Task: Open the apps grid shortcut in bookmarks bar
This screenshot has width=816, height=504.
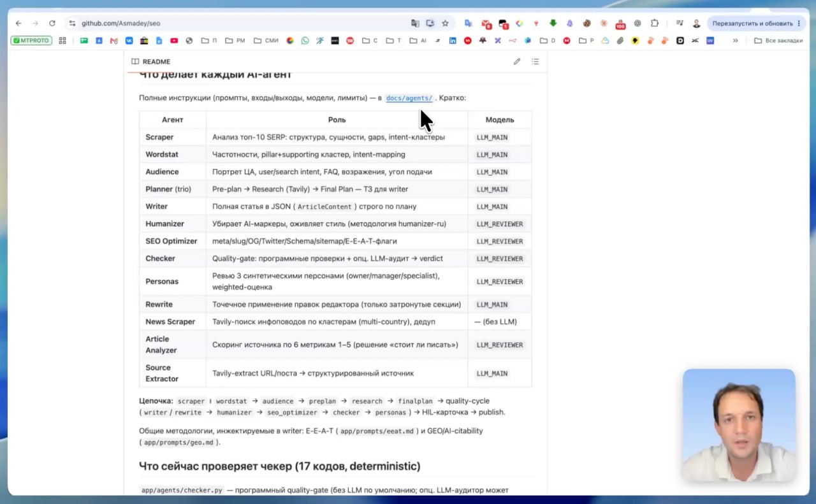Action: (x=62, y=40)
